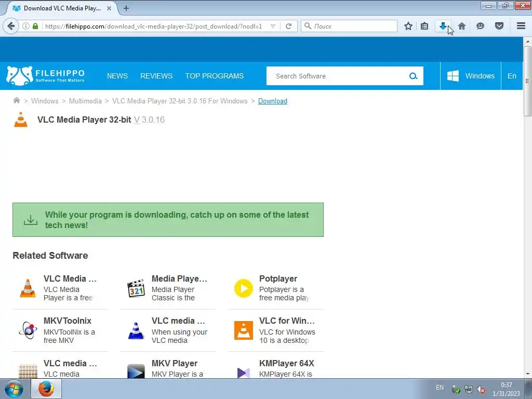Open the NEWS menu item
Image resolution: width=532 pixels, height=399 pixels.
(117, 76)
